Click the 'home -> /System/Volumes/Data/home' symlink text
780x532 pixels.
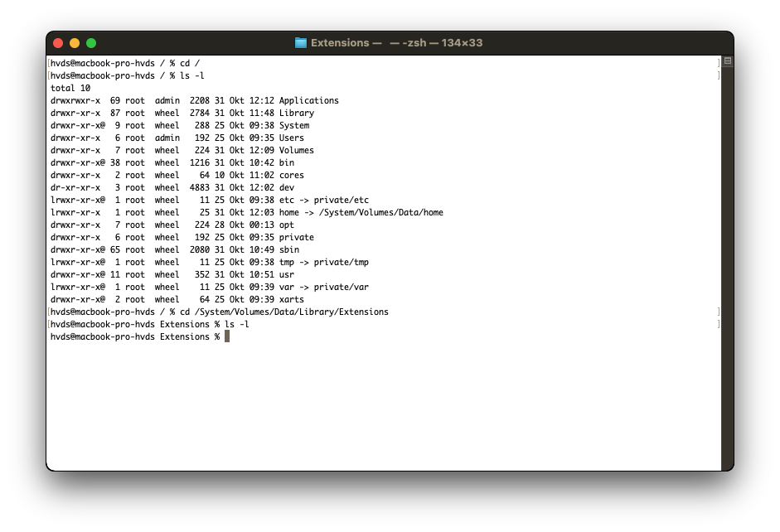pyautogui.click(x=361, y=212)
